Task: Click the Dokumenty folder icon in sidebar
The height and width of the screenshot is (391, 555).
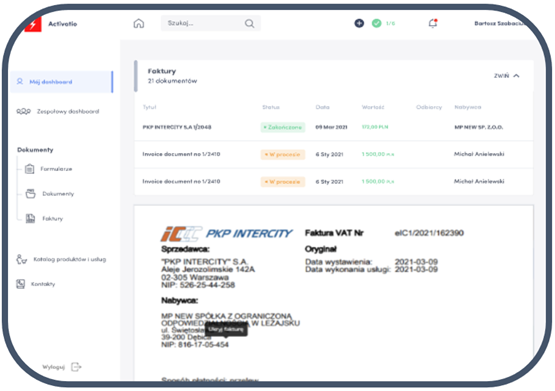Action: 30,194
